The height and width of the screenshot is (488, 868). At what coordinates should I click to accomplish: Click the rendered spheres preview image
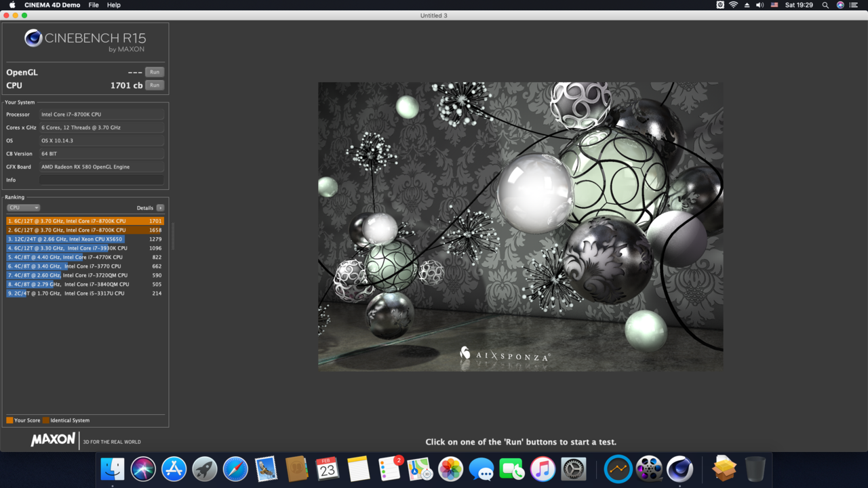520,226
